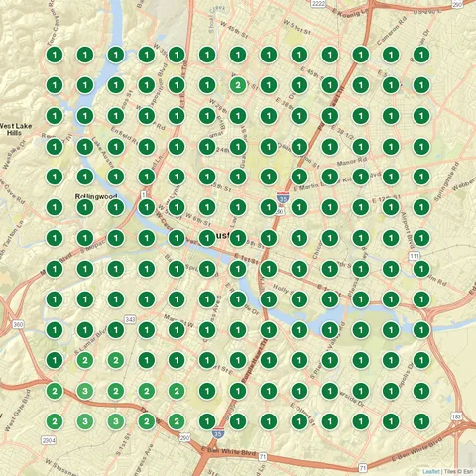Select the 1 cluster nearest the 360 shield
This screenshot has width=476, height=476.
point(55,330)
